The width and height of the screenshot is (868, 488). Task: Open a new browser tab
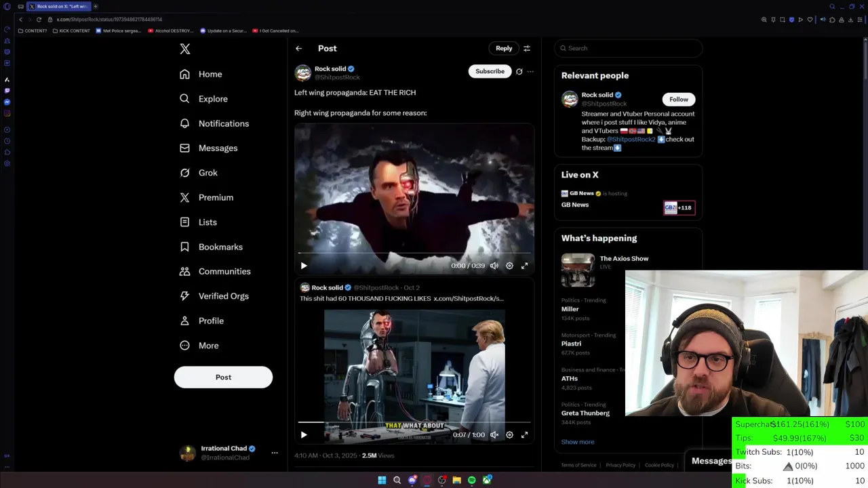[96, 6]
